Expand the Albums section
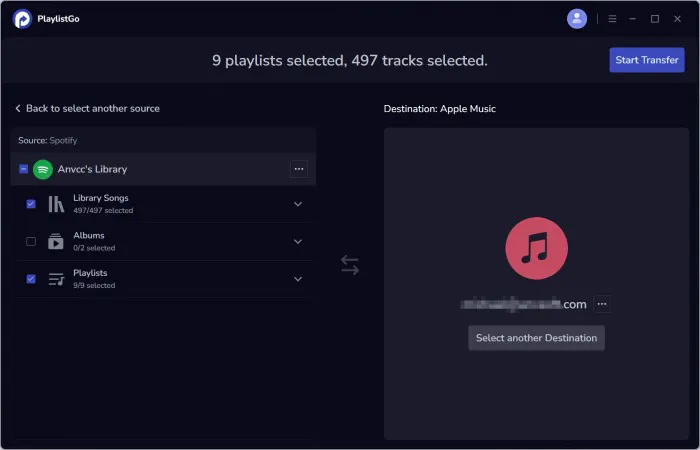 point(298,242)
